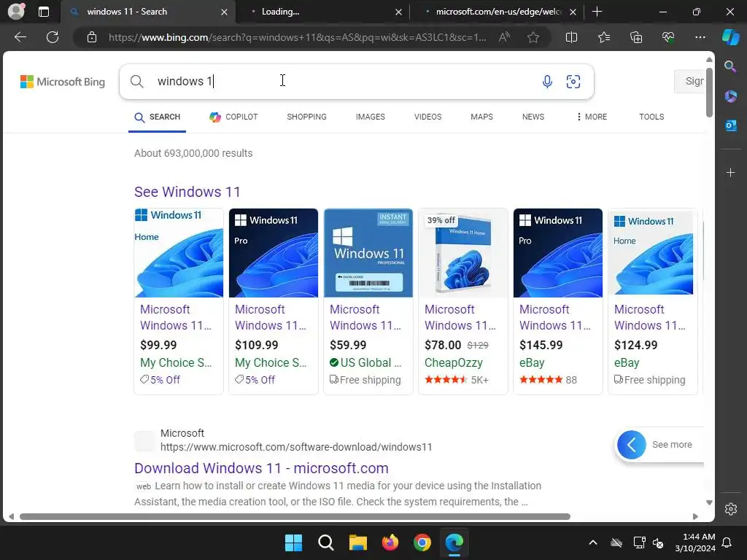747x560 pixels.
Task: Open split screen view icon
Action: click(x=571, y=37)
